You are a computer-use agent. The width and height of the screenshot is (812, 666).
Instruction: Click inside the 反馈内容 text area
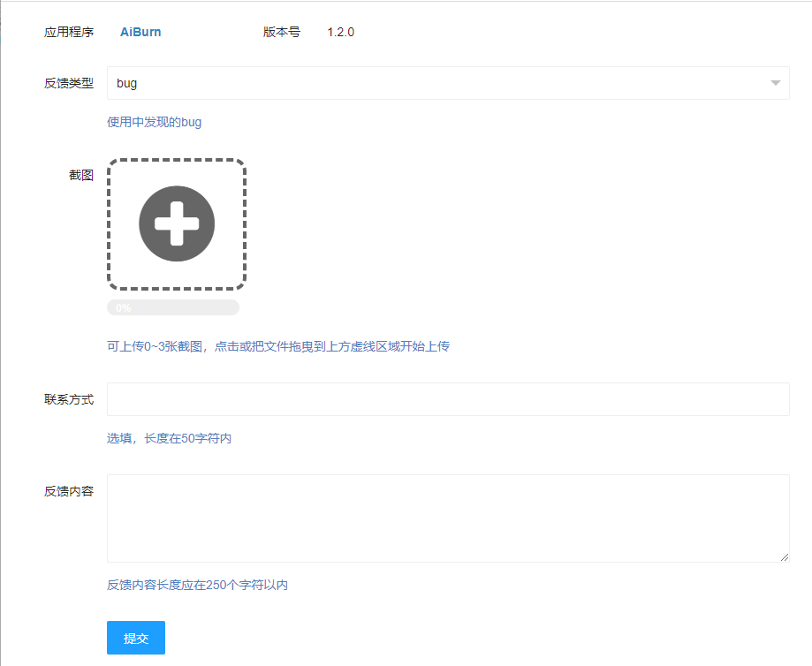pos(447,518)
